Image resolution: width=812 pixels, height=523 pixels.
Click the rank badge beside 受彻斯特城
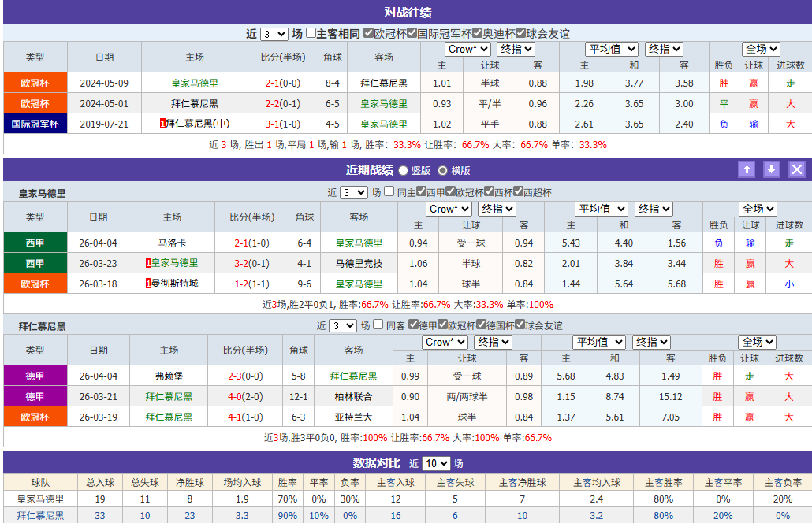click(x=148, y=284)
